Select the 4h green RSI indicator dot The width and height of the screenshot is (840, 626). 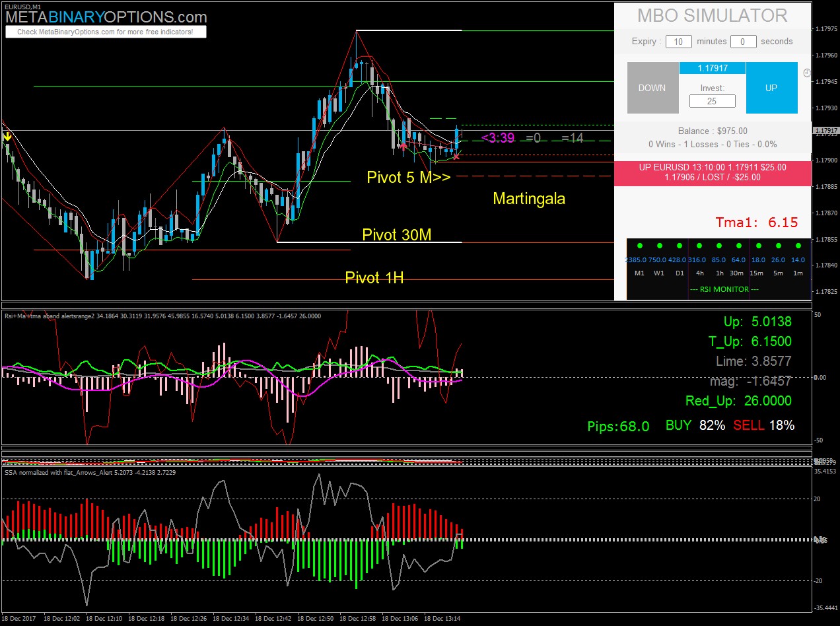(x=699, y=246)
